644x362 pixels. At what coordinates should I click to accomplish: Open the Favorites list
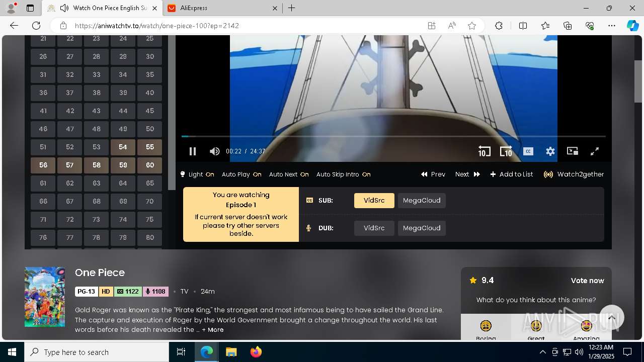pos(545,26)
